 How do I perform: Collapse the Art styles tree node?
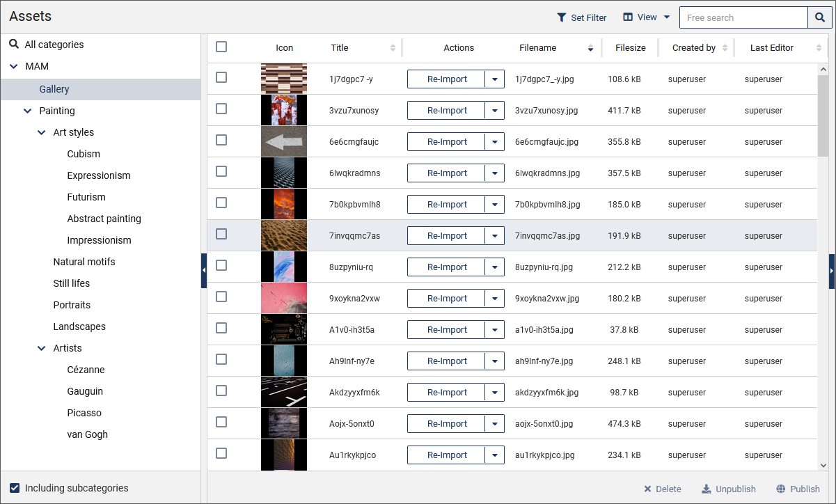pos(42,132)
